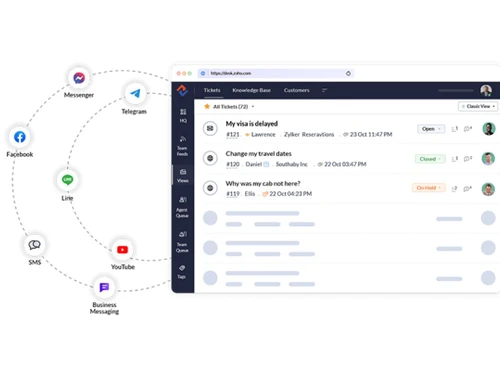
Task: Open ticket 'Change my travel dates'
Action: click(x=258, y=154)
